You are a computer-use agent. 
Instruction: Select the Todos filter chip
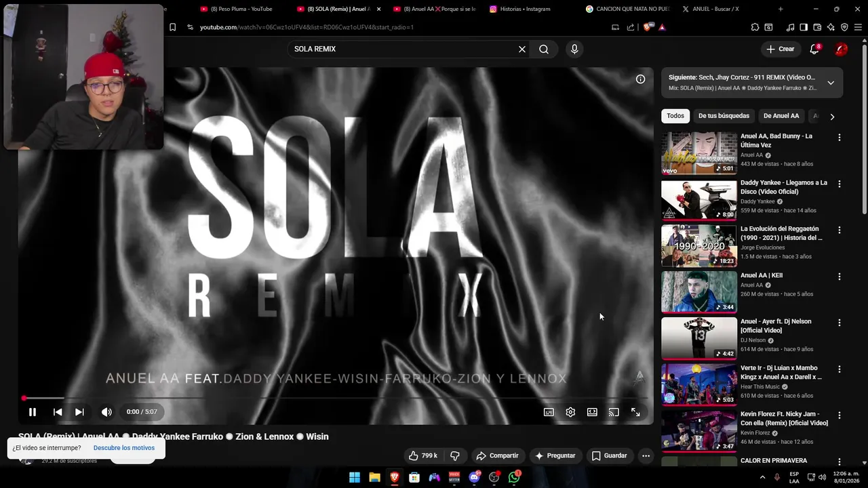[x=675, y=116]
